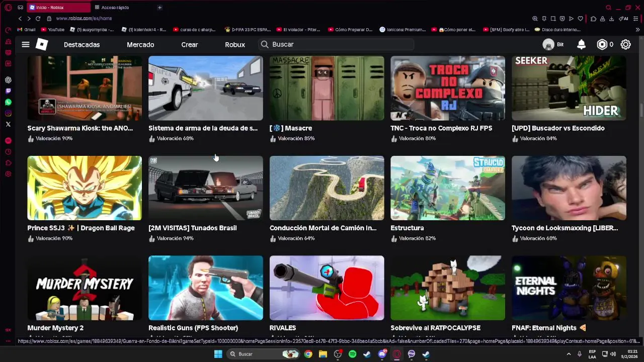Open the Roblox hamburger navigation menu
The width and height of the screenshot is (644, 362).
coord(26,44)
